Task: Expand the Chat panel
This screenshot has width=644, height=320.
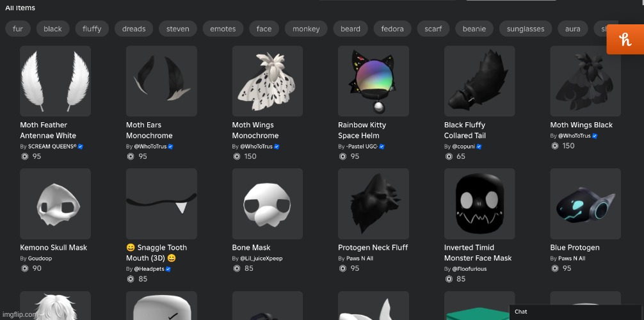Action: pos(576,312)
